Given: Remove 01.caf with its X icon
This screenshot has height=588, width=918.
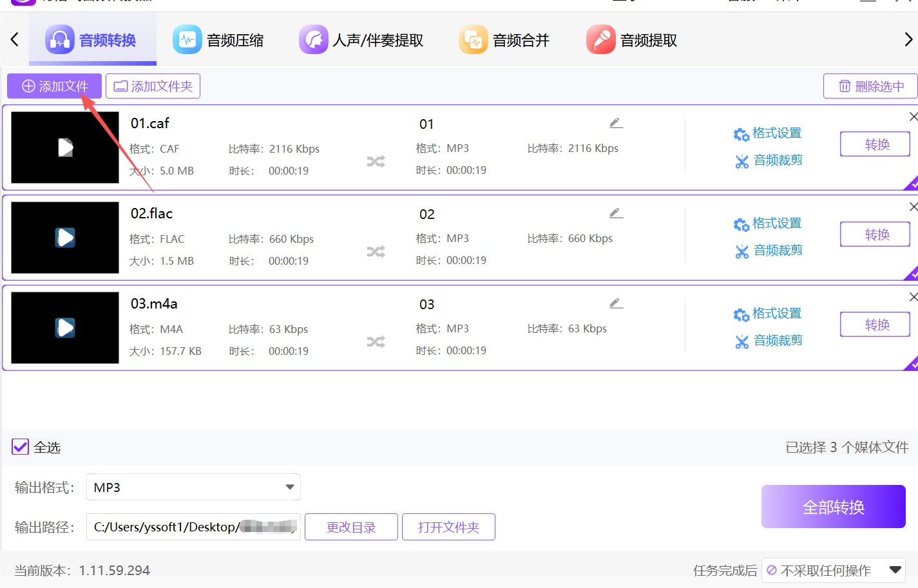Looking at the screenshot, I should tap(913, 117).
